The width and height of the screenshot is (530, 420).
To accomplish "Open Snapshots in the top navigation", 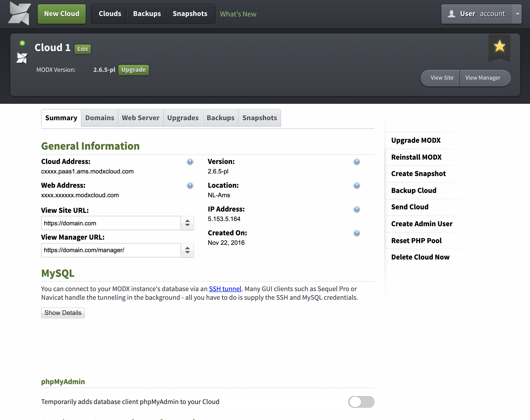I will pos(190,14).
